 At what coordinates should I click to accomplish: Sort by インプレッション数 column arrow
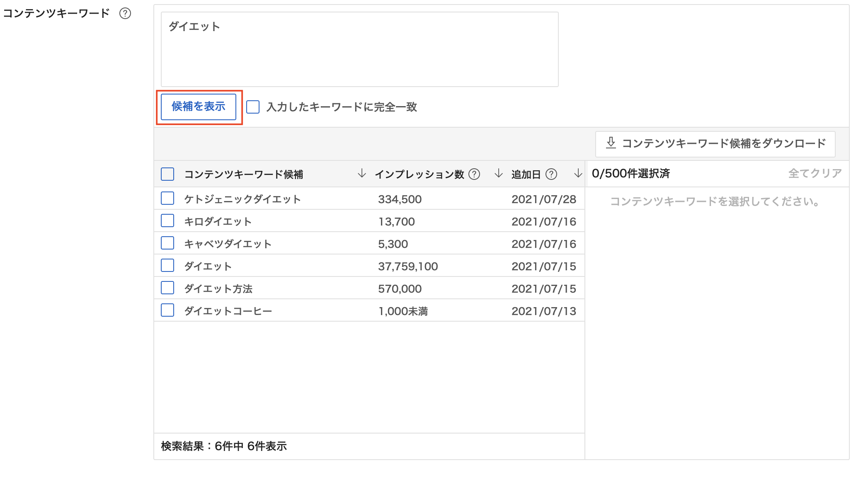pyautogui.click(x=499, y=173)
